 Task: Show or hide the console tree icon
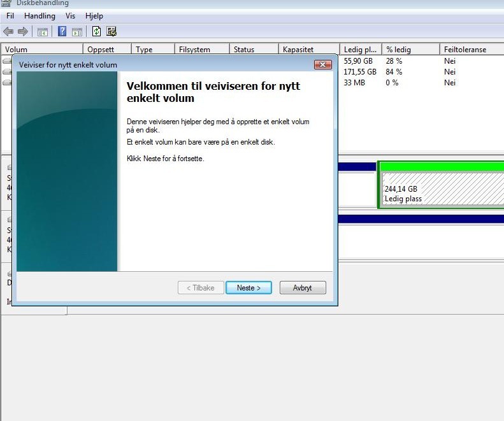point(43,32)
